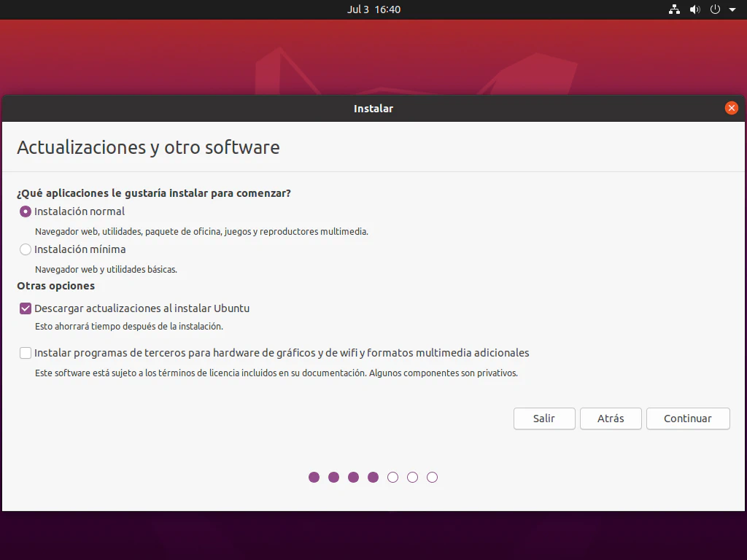Click the wired network icon in top bar
The image size is (747, 560).
tap(674, 9)
